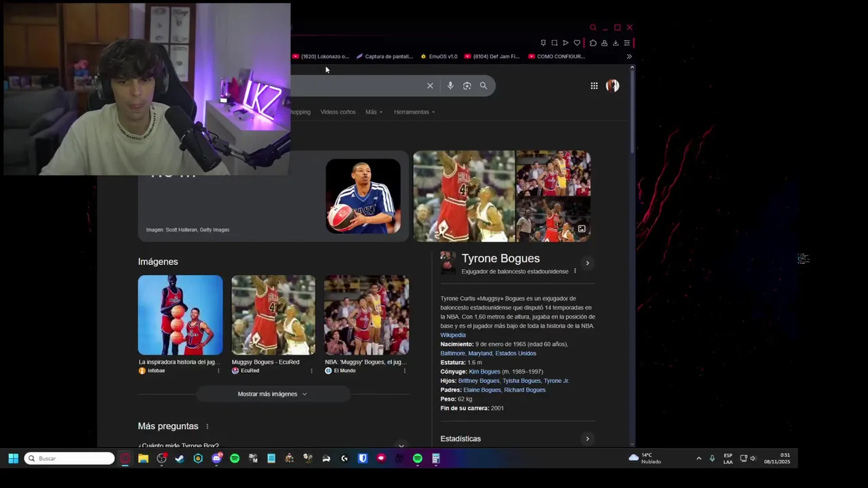Open the weather widget 14°C Nublado
Image resolution: width=868 pixels, height=488 pixels.
645,458
